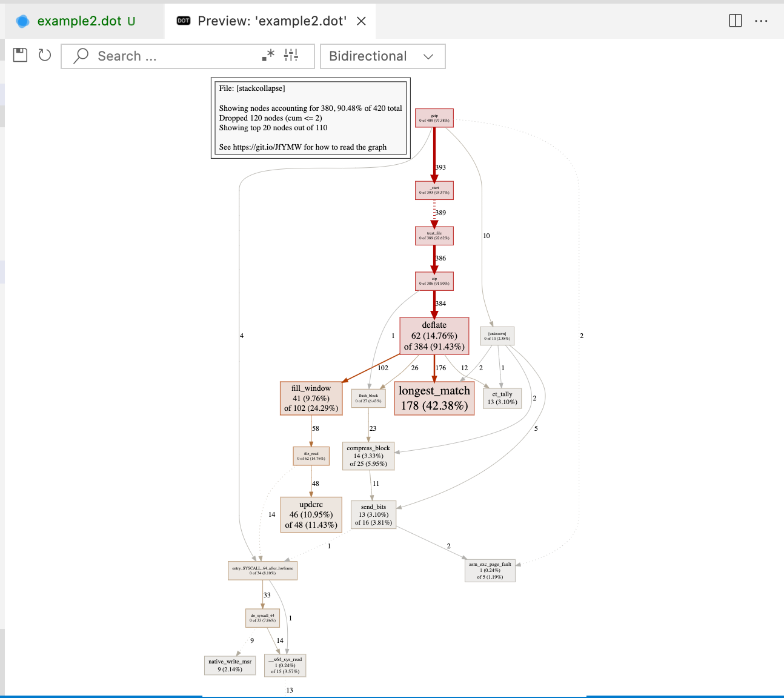Click edge label 393 below gzip
The image size is (784, 698).
[x=440, y=167]
